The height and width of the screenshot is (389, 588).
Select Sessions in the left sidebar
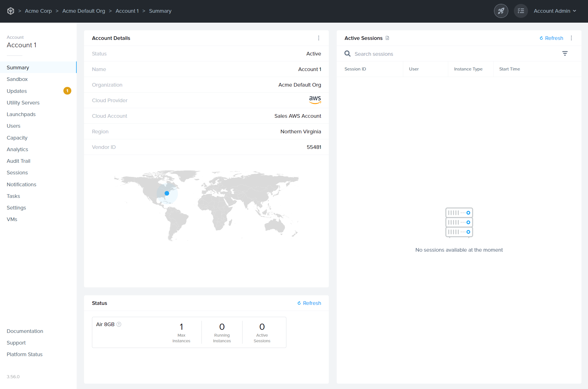pos(17,172)
